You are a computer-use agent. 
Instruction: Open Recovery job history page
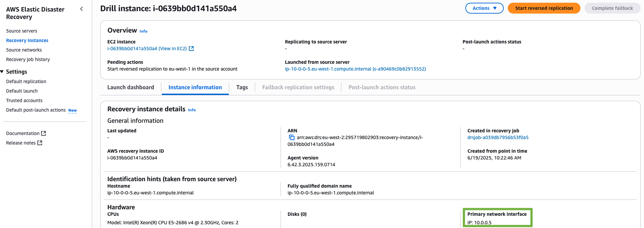click(28, 59)
